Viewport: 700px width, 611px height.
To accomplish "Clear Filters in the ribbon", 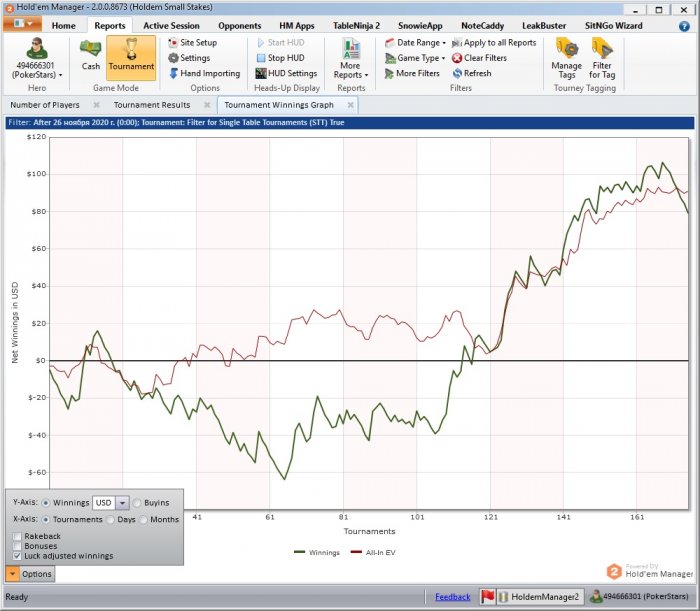I will pos(479,58).
